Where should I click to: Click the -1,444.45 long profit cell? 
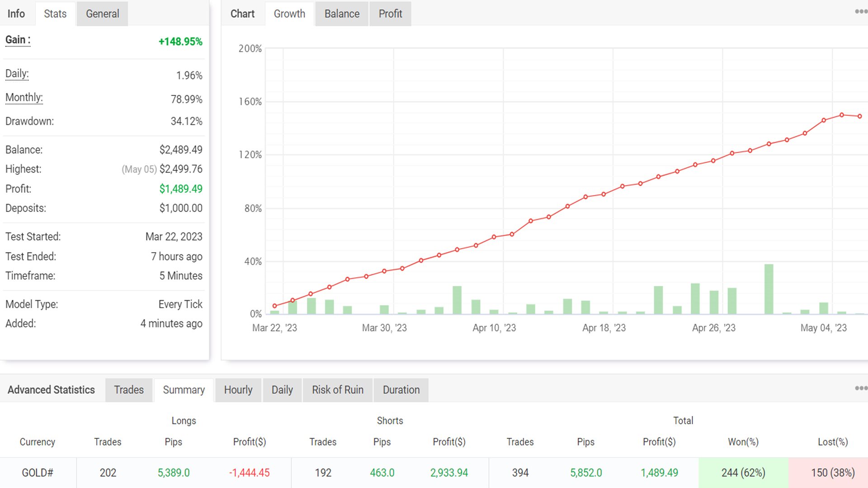click(249, 473)
